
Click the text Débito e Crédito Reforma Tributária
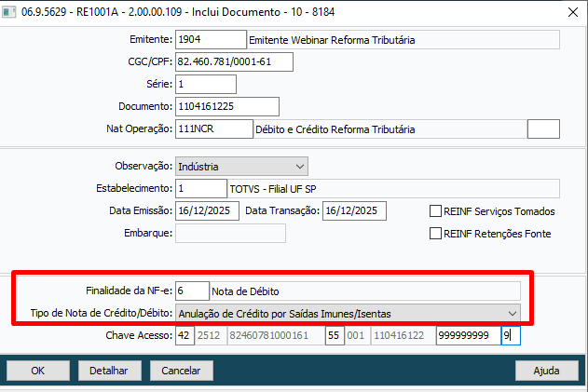(335, 129)
